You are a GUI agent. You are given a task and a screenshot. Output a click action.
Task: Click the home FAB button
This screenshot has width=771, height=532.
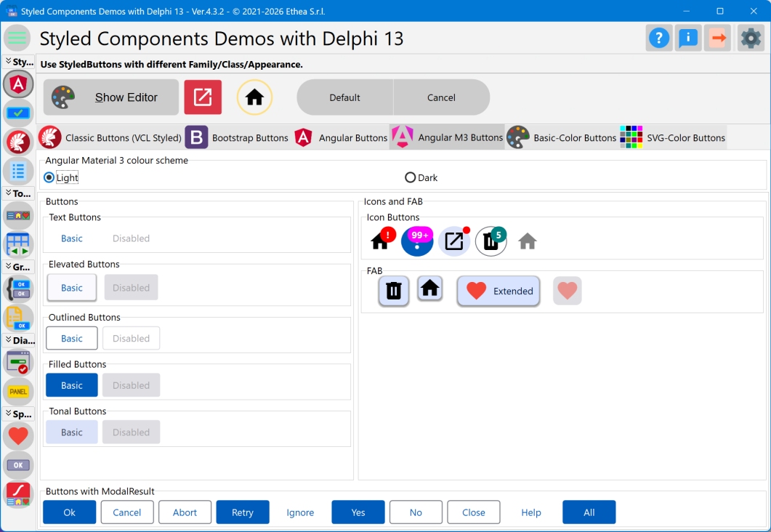click(429, 288)
